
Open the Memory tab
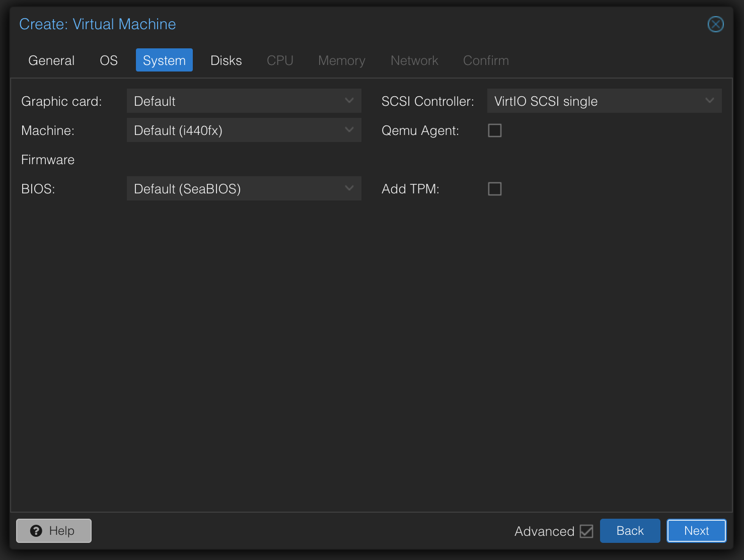341,60
